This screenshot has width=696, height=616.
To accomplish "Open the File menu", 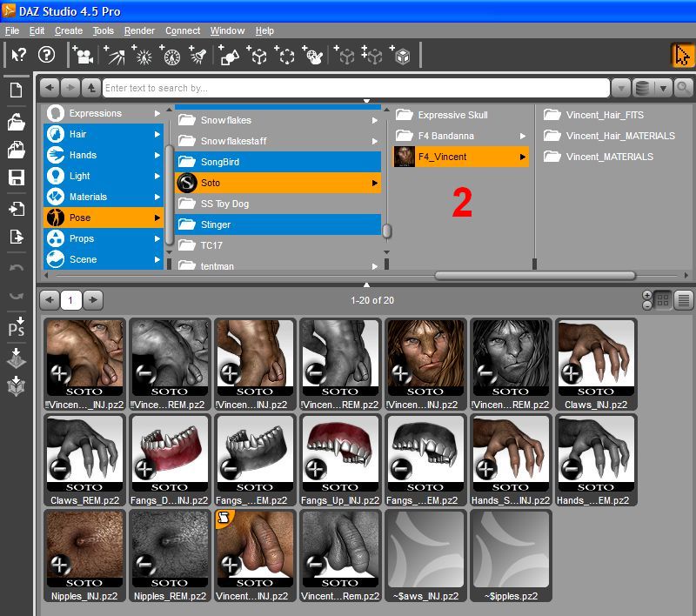I will 12,30.
